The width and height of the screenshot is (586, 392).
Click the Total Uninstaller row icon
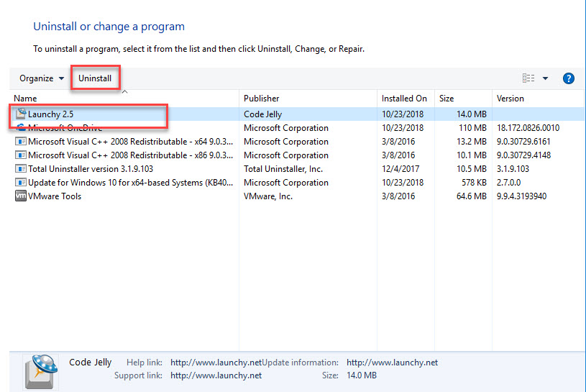(x=21, y=168)
